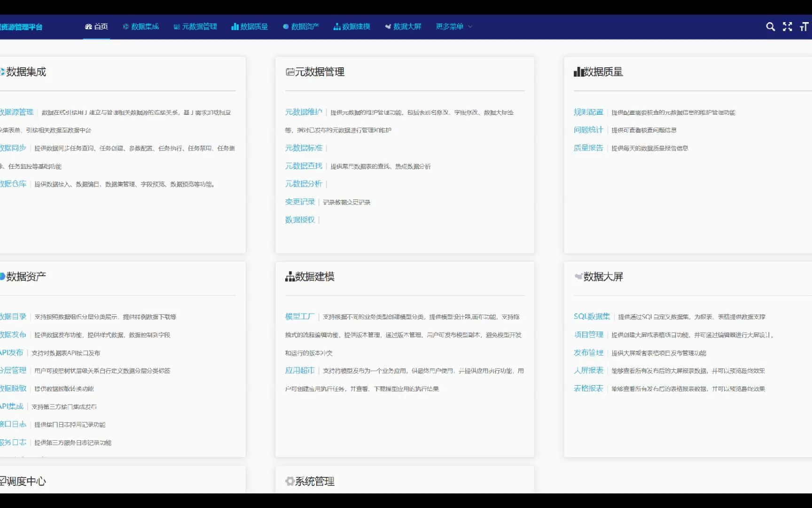The height and width of the screenshot is (508, 812).
Task: Open the 表格报表 link
Action: (588, 389)
